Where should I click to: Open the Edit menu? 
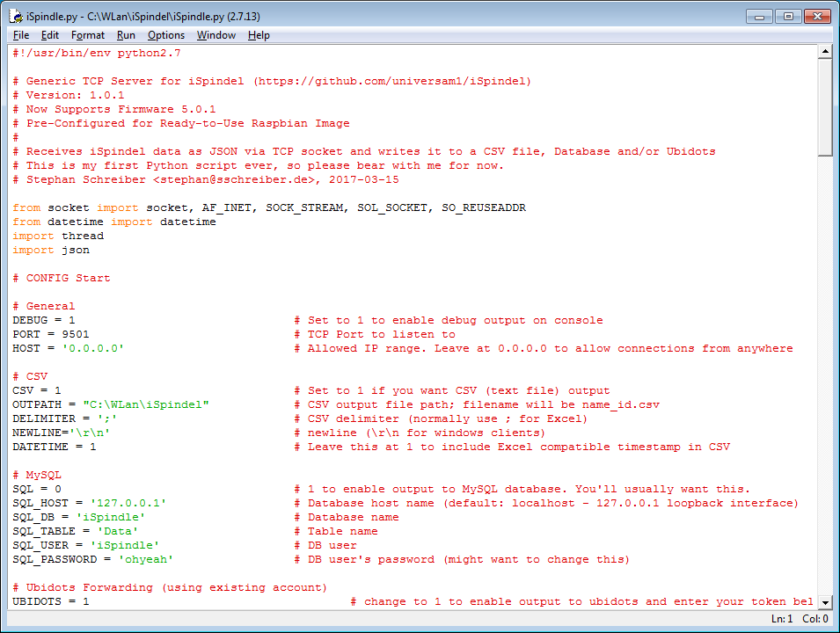pyautogui.click(x=50, y=35)
